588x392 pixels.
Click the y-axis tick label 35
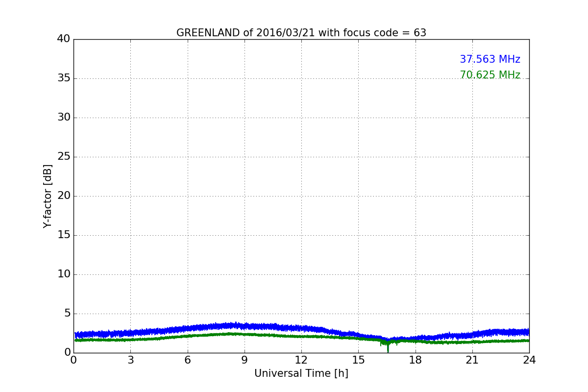point(64,78)
